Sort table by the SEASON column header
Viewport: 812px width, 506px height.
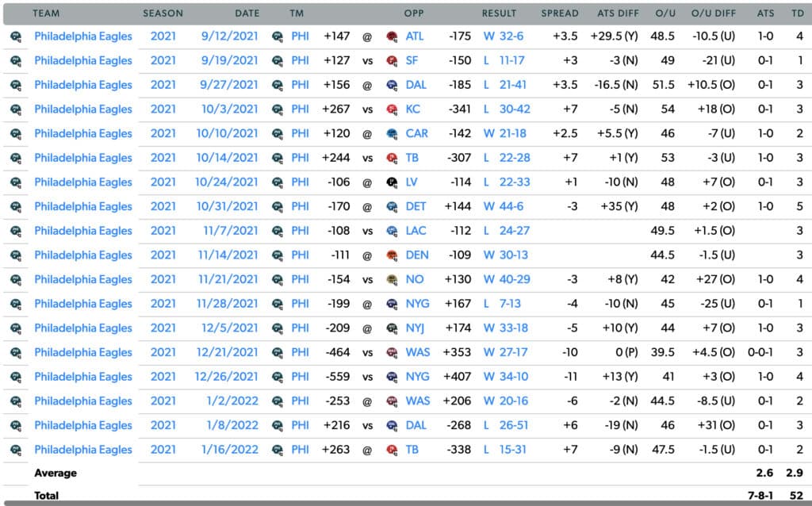pos(163,13)
